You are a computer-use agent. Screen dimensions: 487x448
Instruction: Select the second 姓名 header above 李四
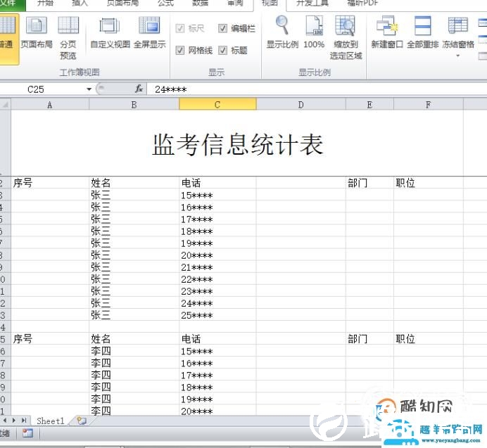tap(134, 339)
